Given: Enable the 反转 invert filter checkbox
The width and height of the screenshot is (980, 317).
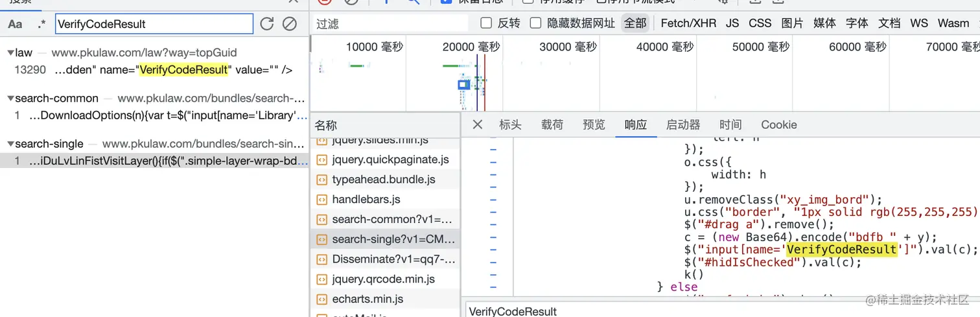Looking at the screenshot, I should click(x=486, y=23).
